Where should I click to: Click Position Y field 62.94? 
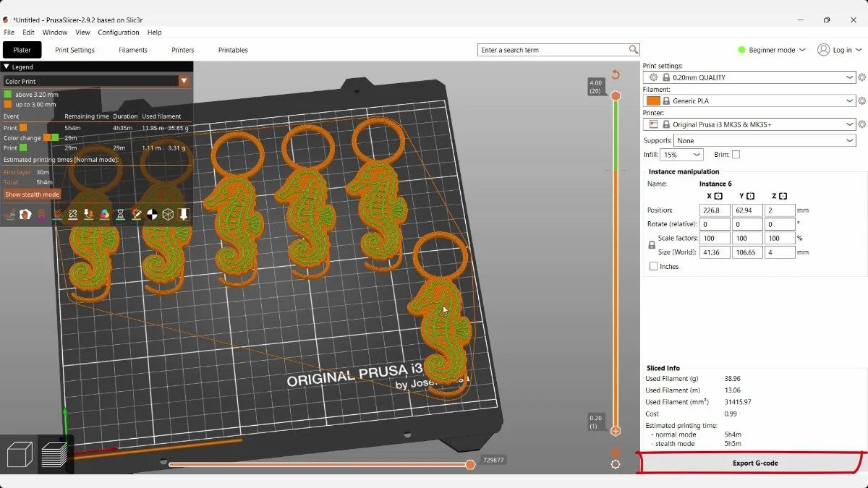(x=747, y=210)
